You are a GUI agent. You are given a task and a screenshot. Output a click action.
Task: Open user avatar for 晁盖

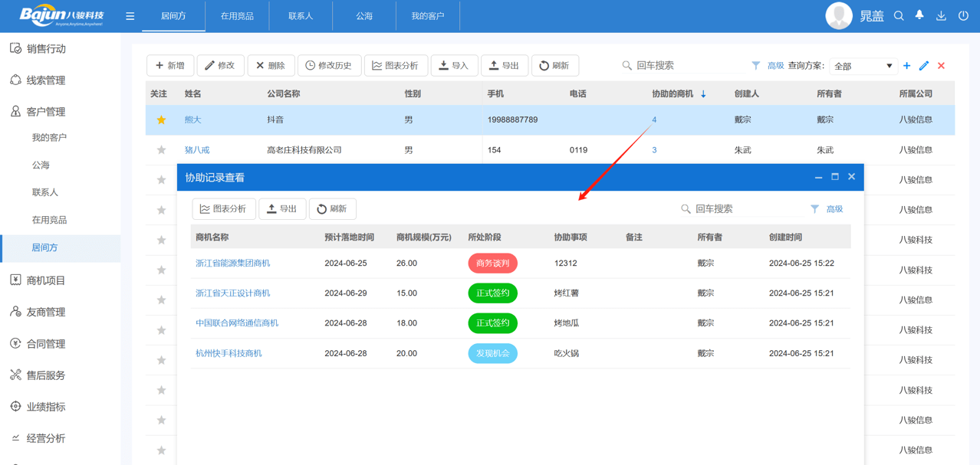pos(839,16)
